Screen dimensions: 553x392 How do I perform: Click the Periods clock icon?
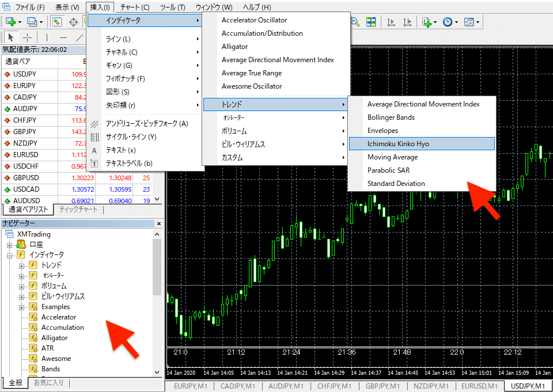point(448,22)
